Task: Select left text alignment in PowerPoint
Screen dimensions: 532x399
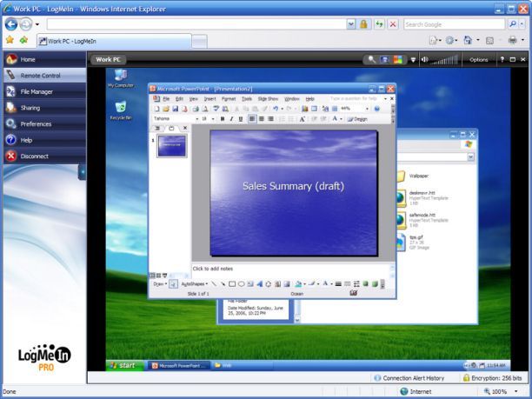Action: [x=252, y=119]
